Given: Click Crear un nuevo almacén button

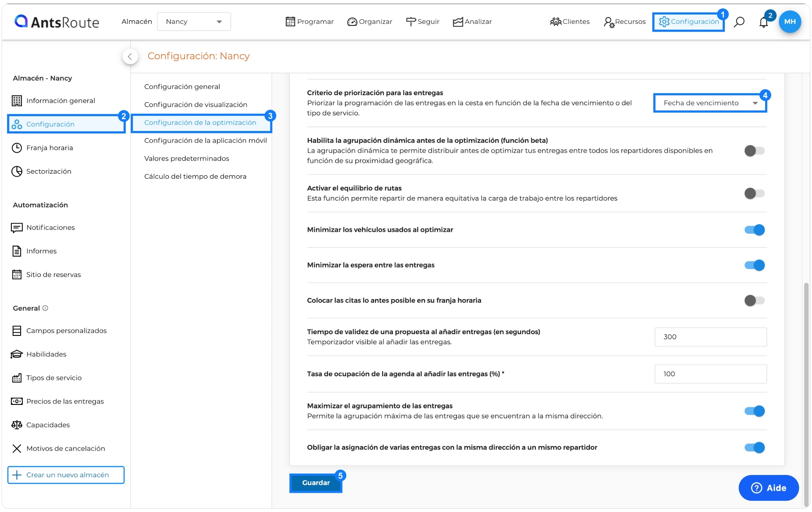Looking at the screenshot, I should (66, 475).
